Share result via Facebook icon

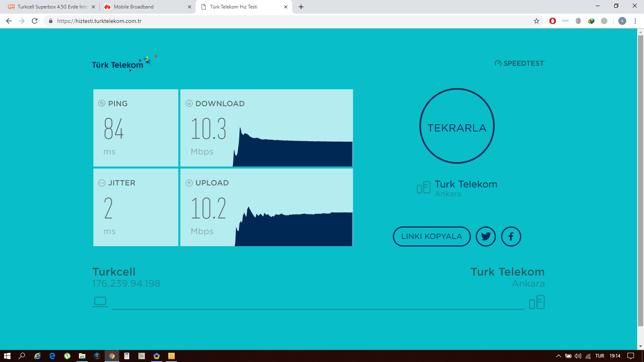511,237
